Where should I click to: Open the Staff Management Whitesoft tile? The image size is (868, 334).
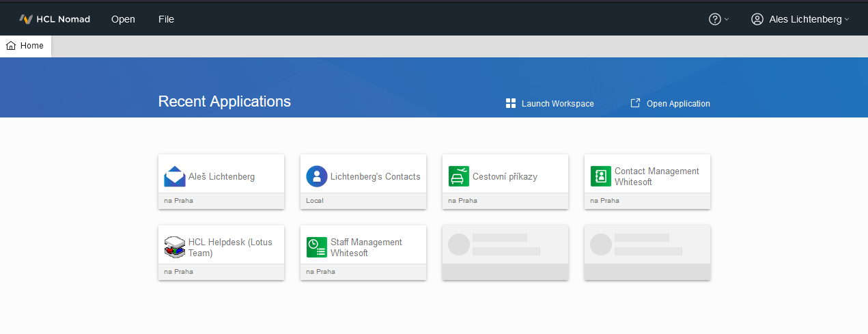366,247
